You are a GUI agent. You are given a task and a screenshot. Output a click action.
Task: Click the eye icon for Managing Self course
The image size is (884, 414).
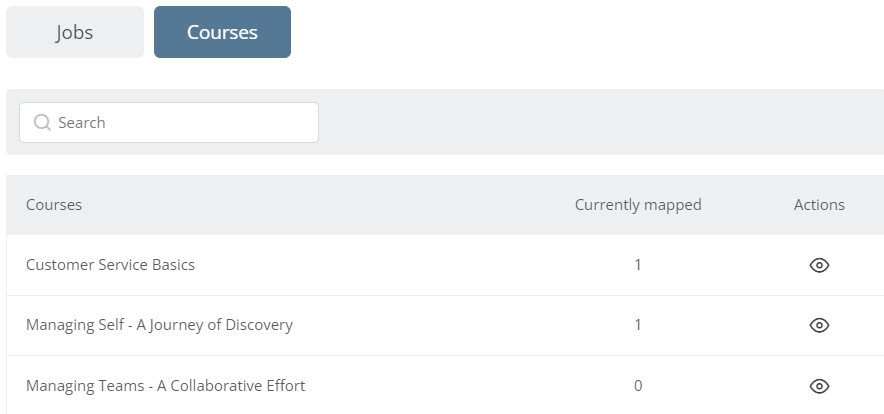point(819,325)
